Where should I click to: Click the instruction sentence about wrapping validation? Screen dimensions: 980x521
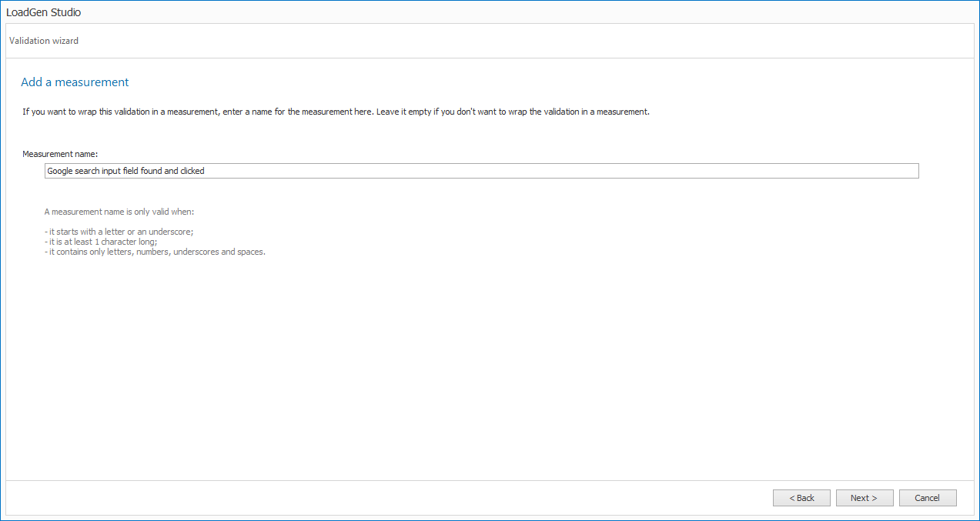pos(336,112)
